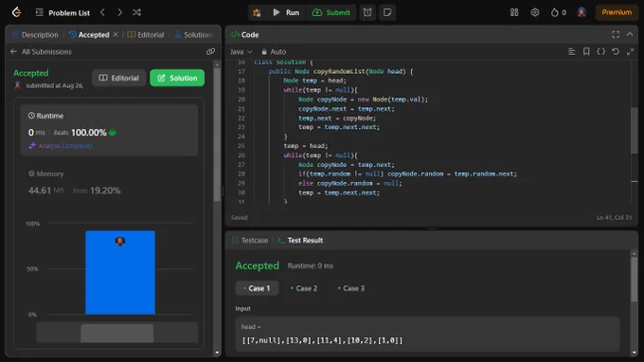Click the LeetCode logo icon
Screen dimensions: 644x362
click(16, 12)
